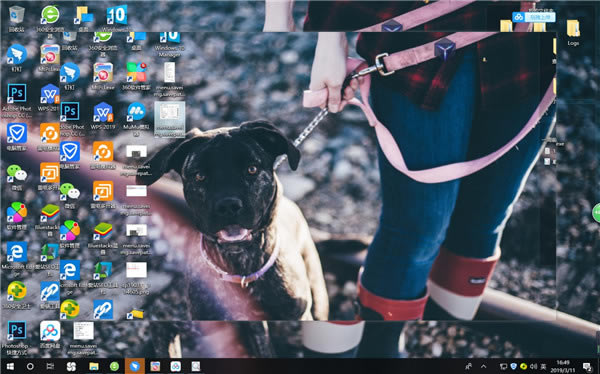Select 回收站 with fully visible bin icon
Image resolution: width=600 pixels, height=374 pixels.
[x=17, y=18]
